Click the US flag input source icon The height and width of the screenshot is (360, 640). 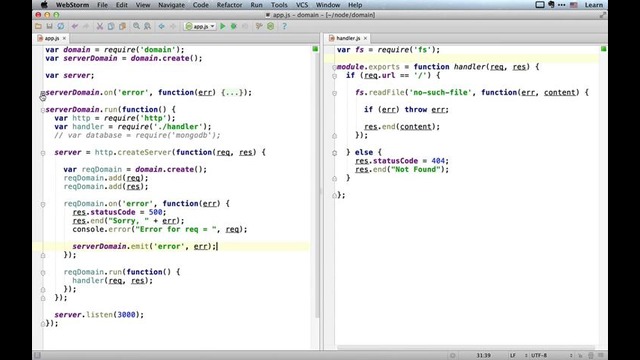(x=573, y=5)
